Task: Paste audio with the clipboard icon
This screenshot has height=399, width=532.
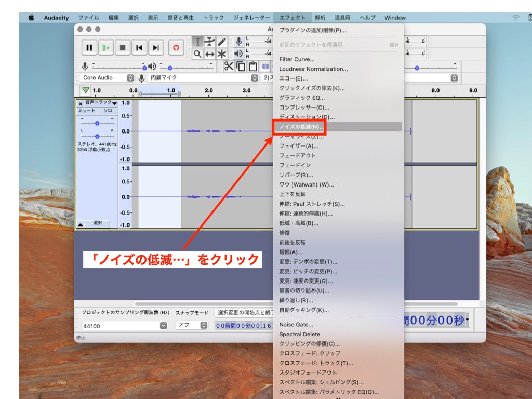Action: pos(253,66)
